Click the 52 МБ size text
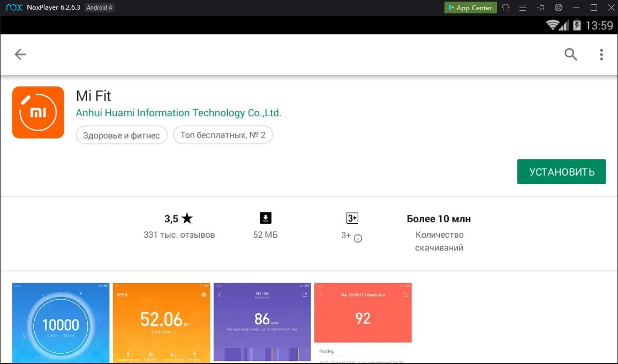This screenshot has height=364, width=618. click(x=265, y=235)
